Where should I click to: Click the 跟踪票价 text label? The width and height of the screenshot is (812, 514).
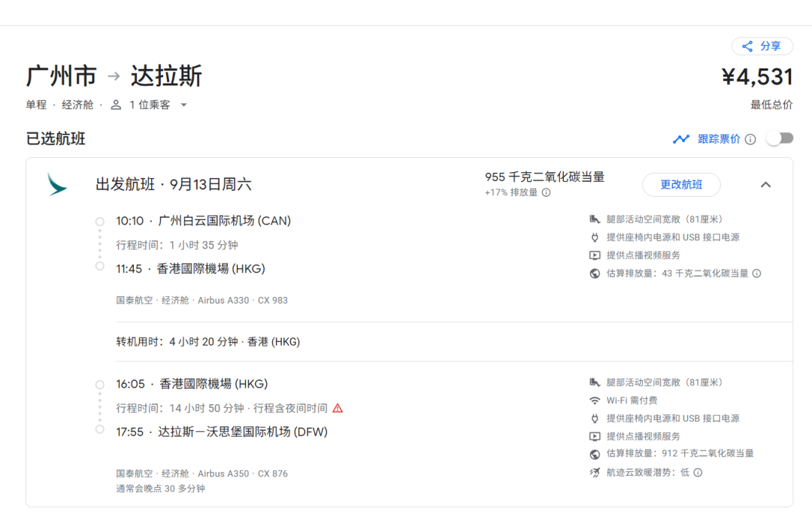point(719,139)
